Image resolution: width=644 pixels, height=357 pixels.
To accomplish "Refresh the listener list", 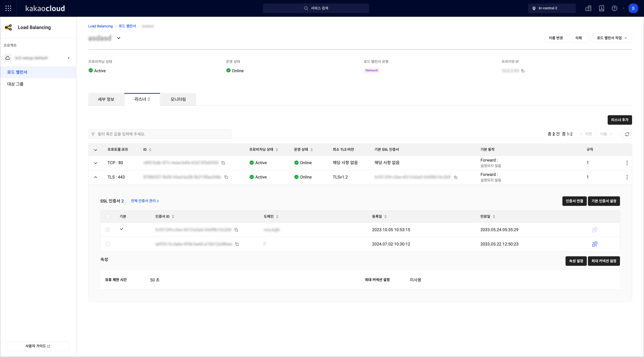I will point(627,134).
